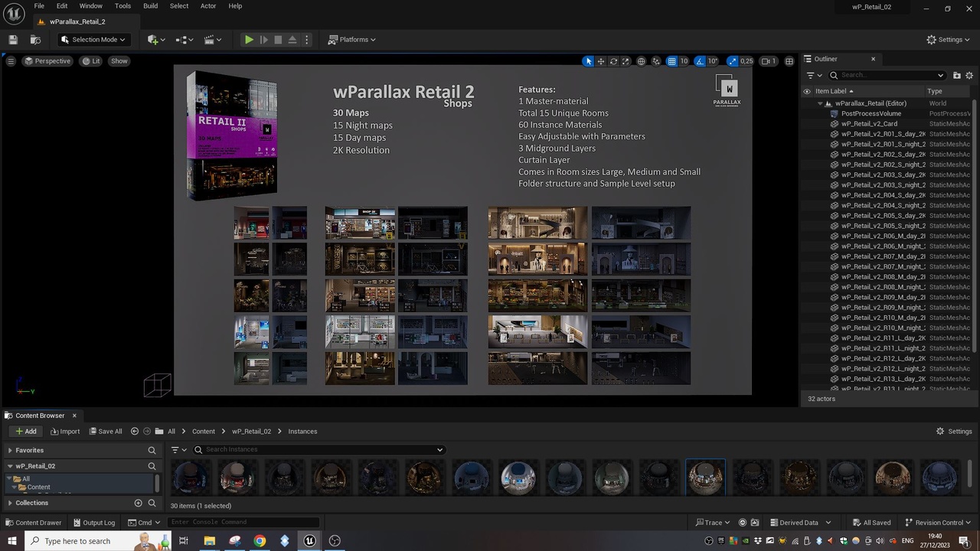Open the Blueprints toolbar menu
This screenshot has height=551, width=980.
pos(185,40)
